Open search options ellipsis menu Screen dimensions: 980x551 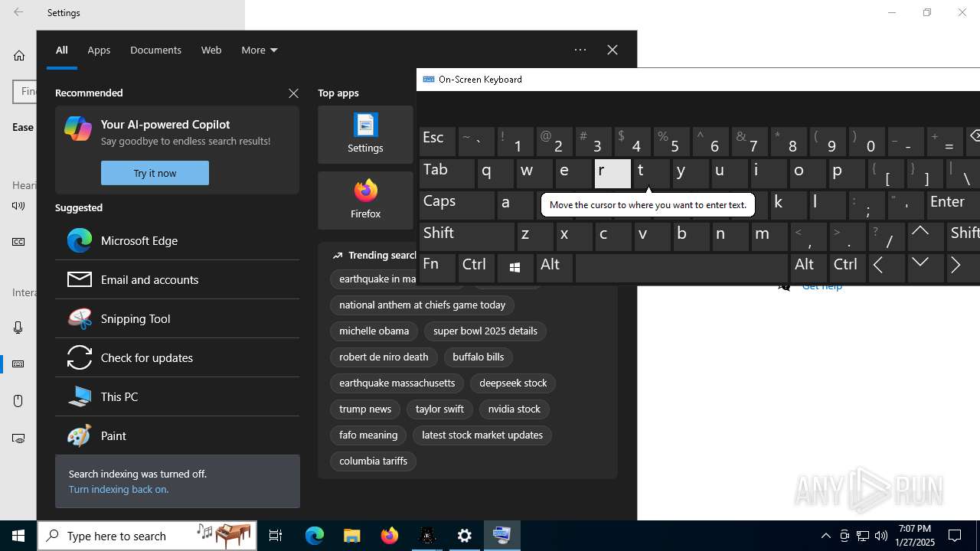[580, 50]
